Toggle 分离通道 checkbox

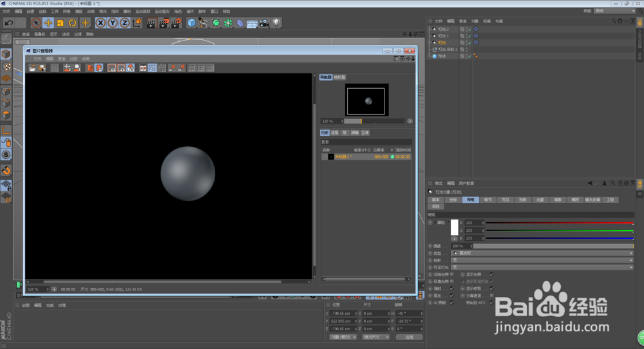(491, 295)
